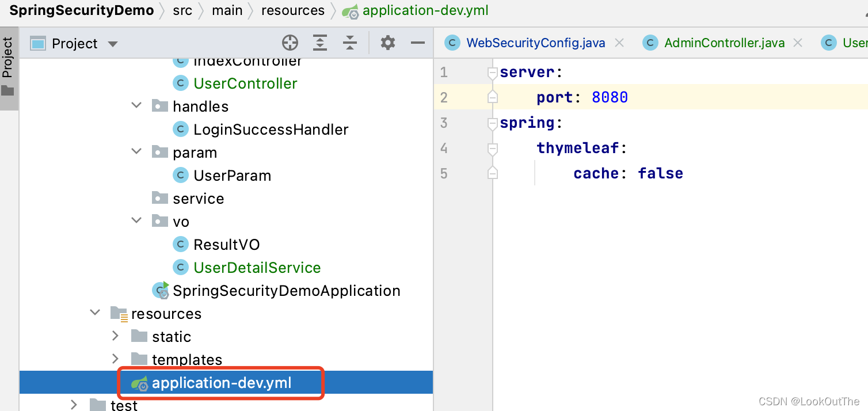Image resolution: width=868 pixels, height=411 pixels.
Task: Open Project panel settings gear
Action: coord(388,43)
